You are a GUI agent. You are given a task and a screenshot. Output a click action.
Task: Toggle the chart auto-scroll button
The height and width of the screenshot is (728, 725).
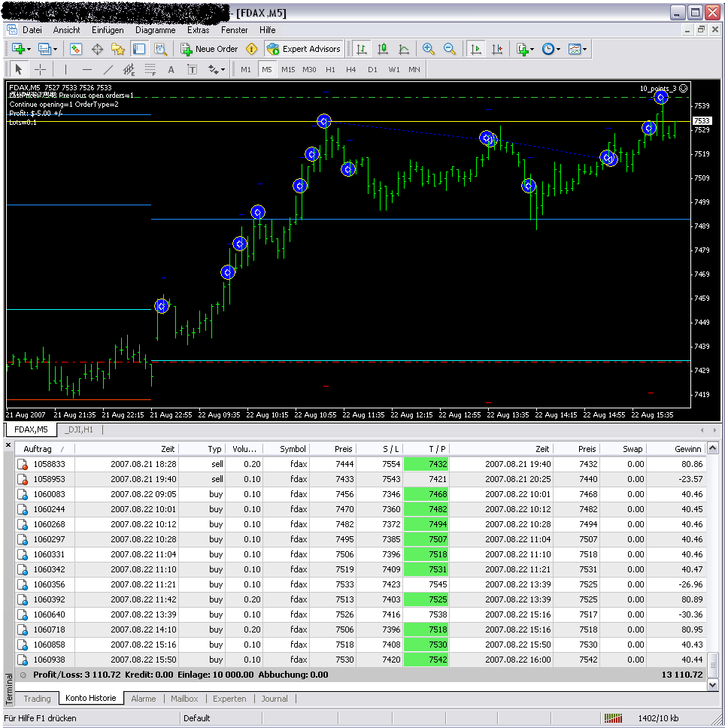[475, 49]
